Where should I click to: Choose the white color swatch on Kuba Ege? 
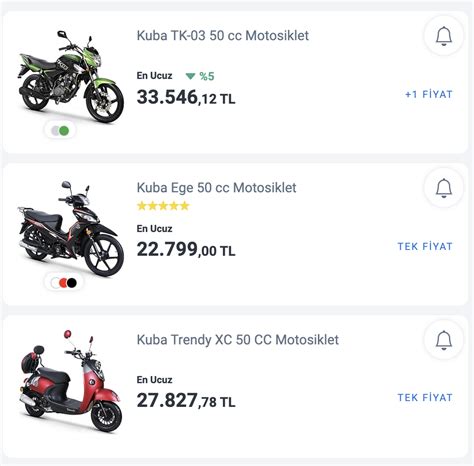pyautogui.click(x=55, y=283)
